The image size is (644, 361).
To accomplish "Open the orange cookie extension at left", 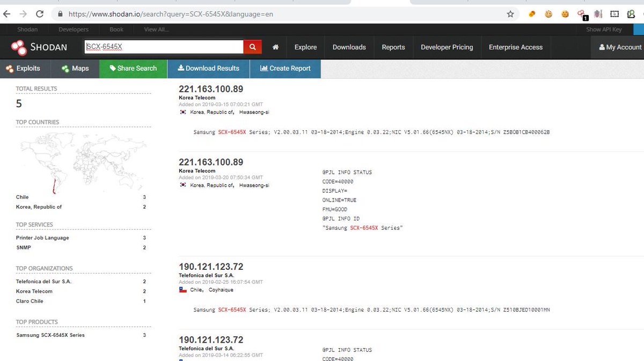I will [x=532, y=14].
